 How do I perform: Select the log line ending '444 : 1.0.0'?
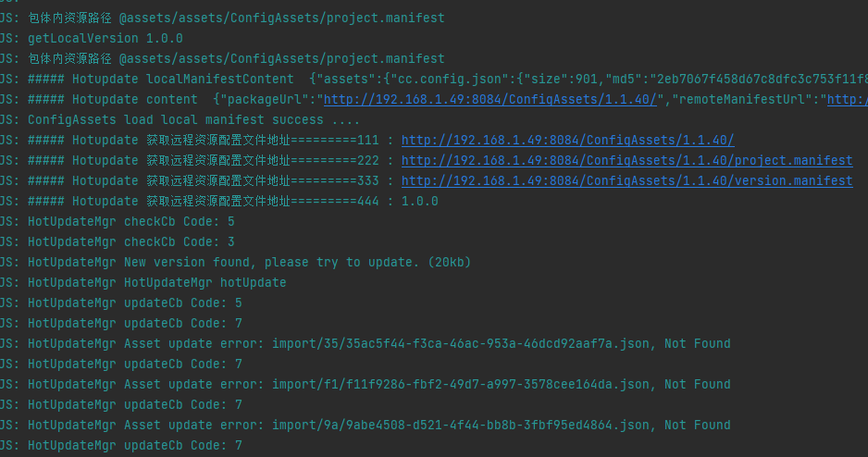[231, 201]
